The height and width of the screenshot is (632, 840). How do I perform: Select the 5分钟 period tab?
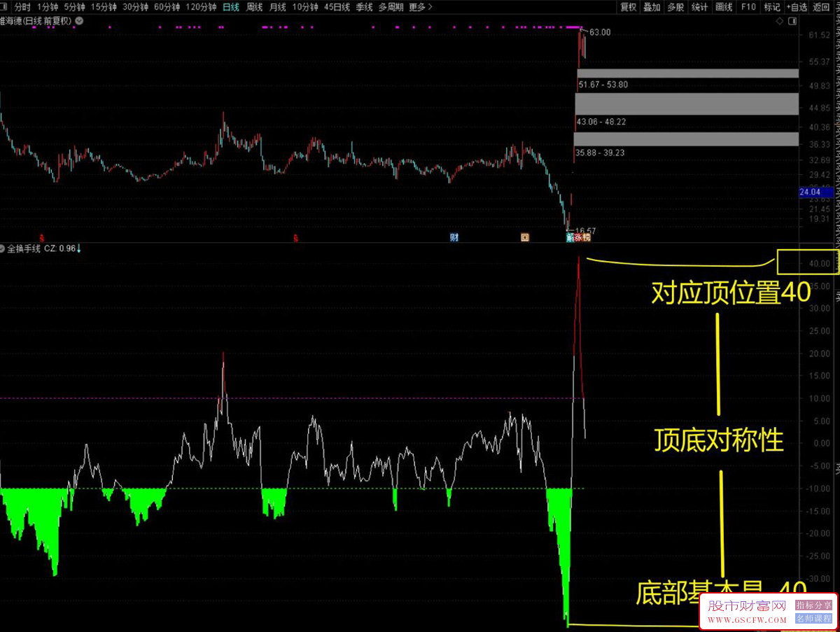75,7
